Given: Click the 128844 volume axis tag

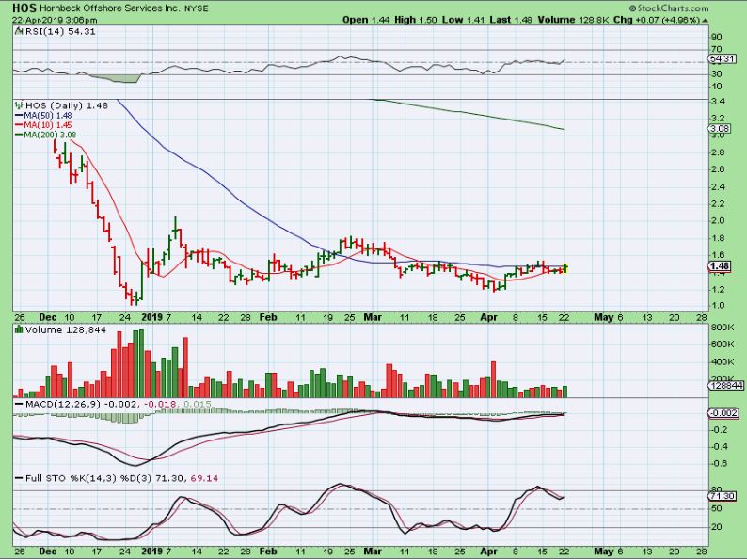Looking at the screenshot, I should click(726, 386).
